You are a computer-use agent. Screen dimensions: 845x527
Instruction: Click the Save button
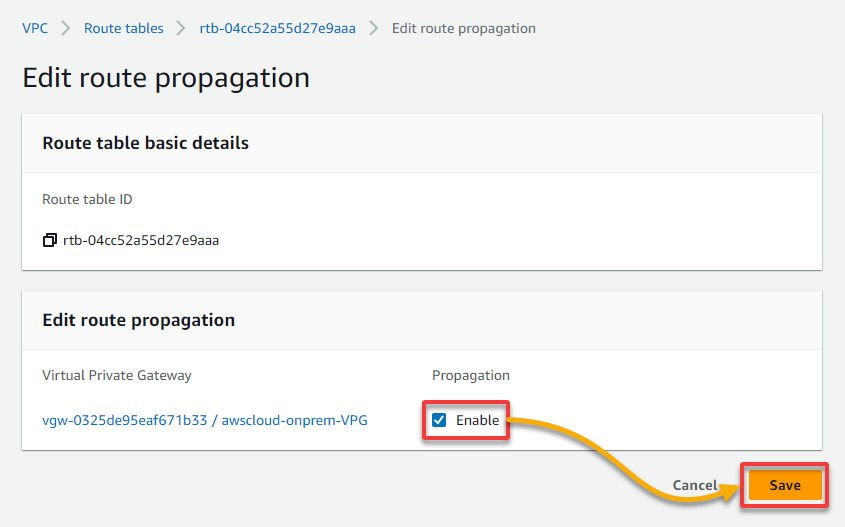[x=785, y=485]
